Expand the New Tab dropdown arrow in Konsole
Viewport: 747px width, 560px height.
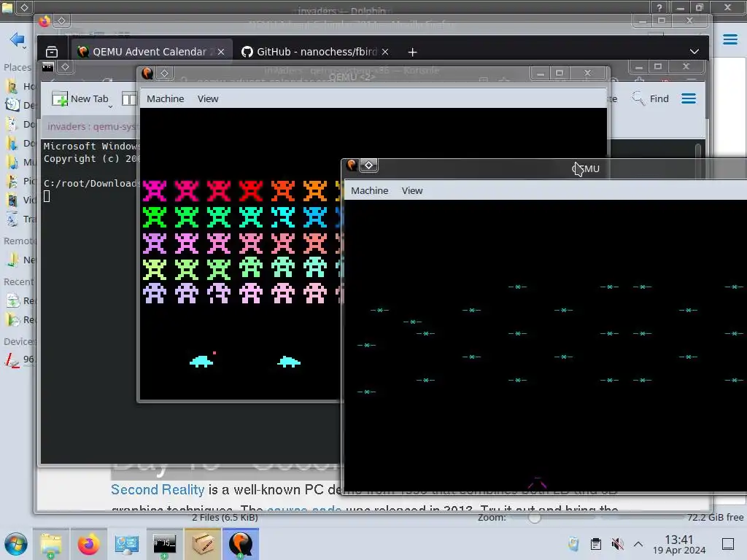pyautogui.click(x=111, y=106)
